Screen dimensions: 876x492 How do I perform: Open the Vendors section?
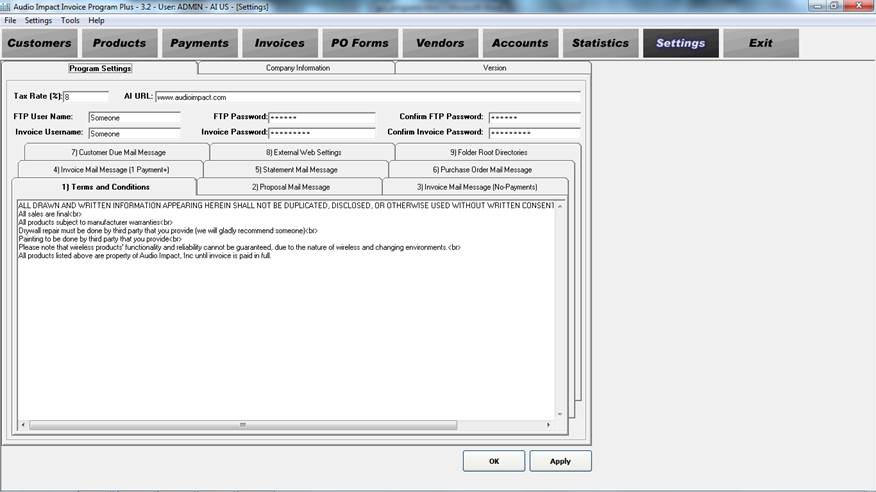pyautogui.click(x=440, y=43)
